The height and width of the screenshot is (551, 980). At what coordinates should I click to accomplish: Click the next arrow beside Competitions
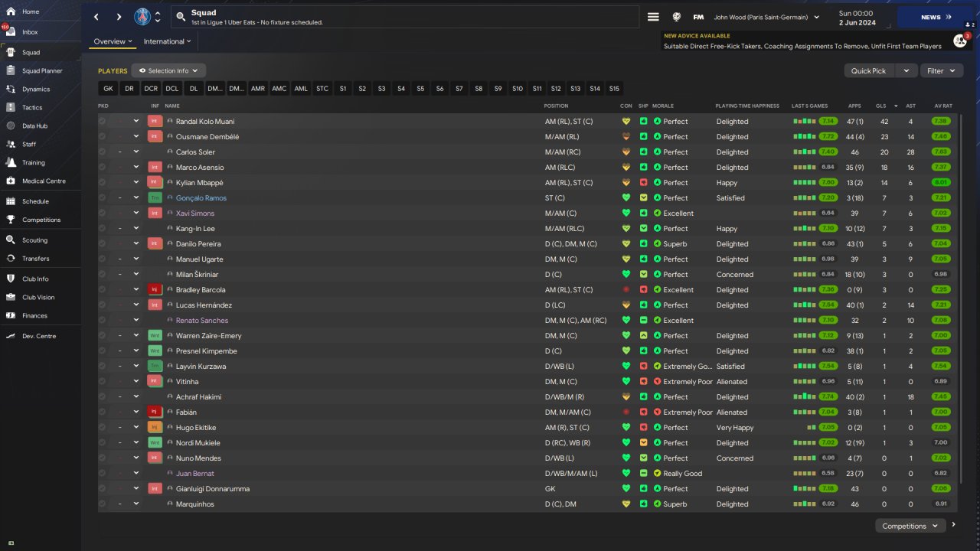[953, 525]
